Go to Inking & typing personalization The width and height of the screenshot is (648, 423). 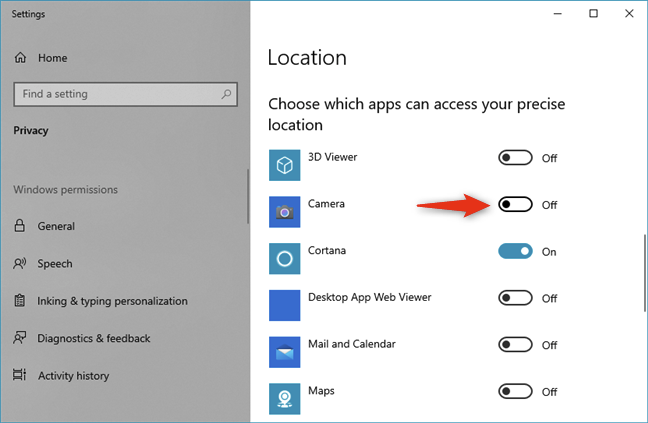[x=112, y=301]
